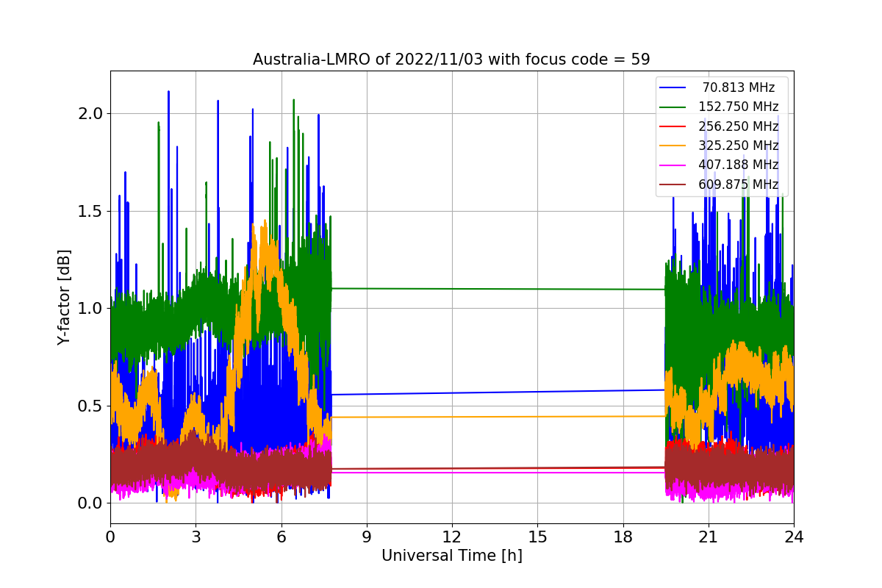Click the 325.250 MHz legend label
Viewport: 882px width, 588px height.
[739, 146]
